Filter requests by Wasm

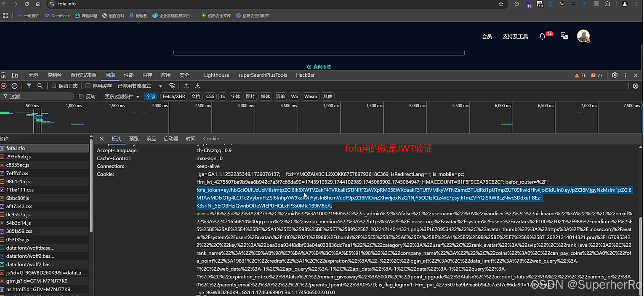(311, 96)
